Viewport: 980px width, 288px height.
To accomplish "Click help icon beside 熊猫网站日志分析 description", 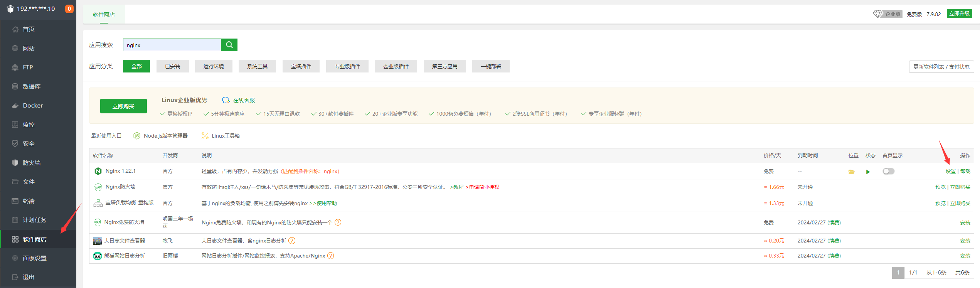I will [x=330, y=256].
